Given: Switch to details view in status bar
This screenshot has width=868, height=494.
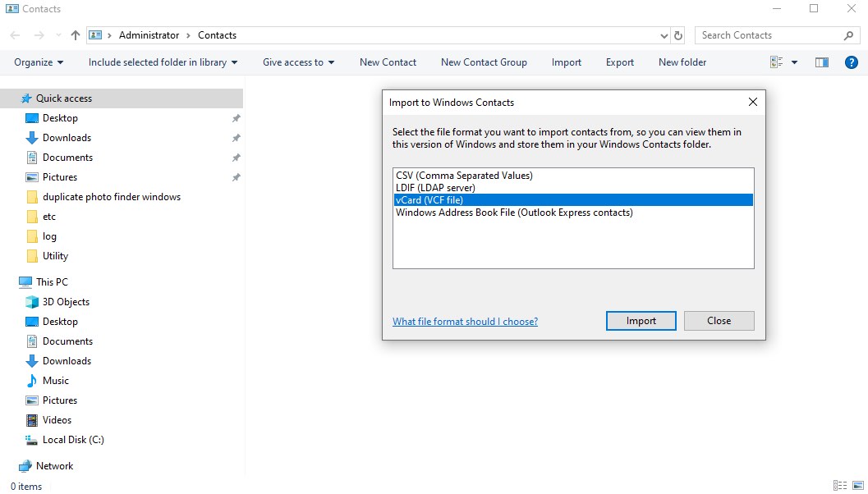Looking at the screenshot, I should 839,485.
